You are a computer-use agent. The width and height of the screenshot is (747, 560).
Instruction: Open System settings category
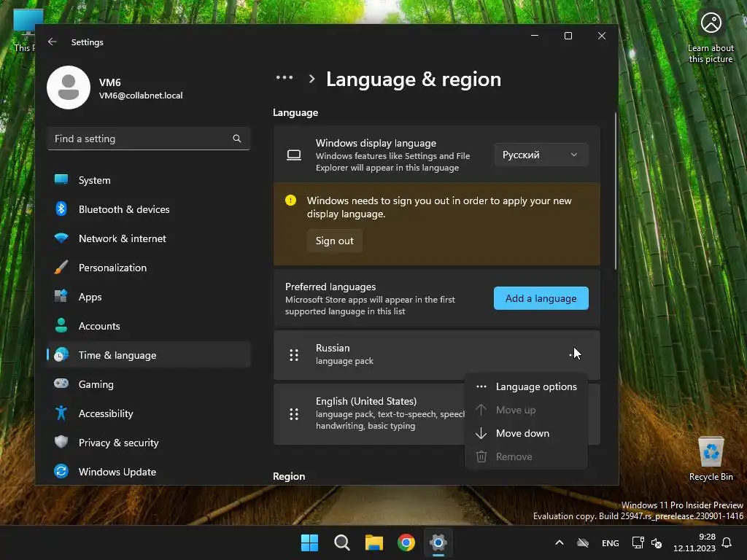pos(149,180)
